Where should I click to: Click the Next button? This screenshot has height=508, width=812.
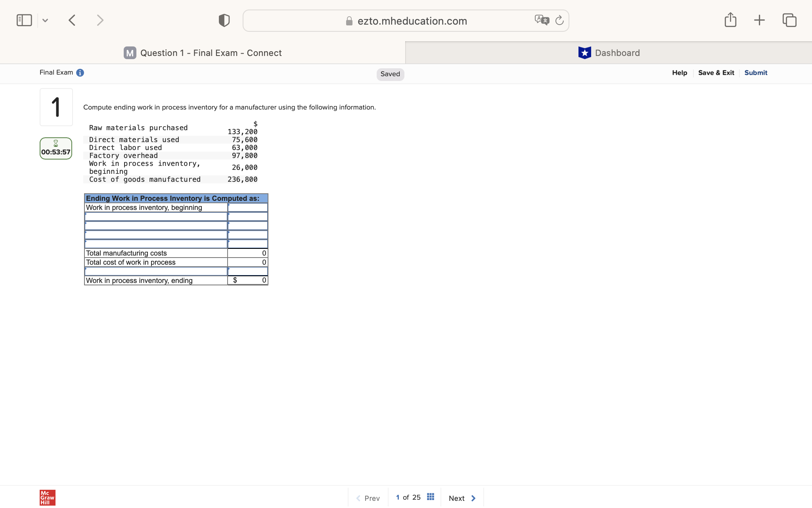(461, 498)
